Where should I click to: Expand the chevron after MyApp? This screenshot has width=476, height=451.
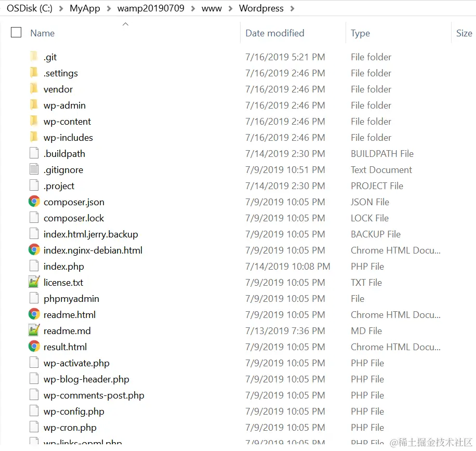109,8
